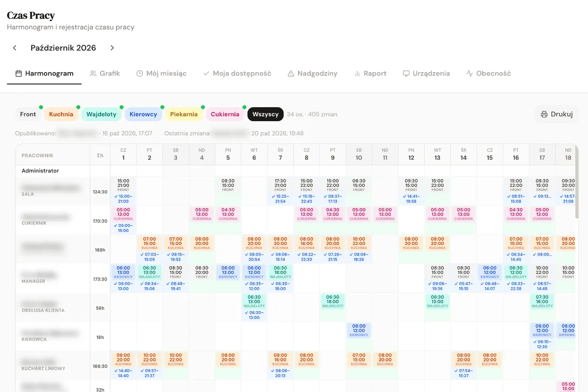Open the Urządzenia tab
This screenshot has width=588, height=392.
[x=426, y=73]
